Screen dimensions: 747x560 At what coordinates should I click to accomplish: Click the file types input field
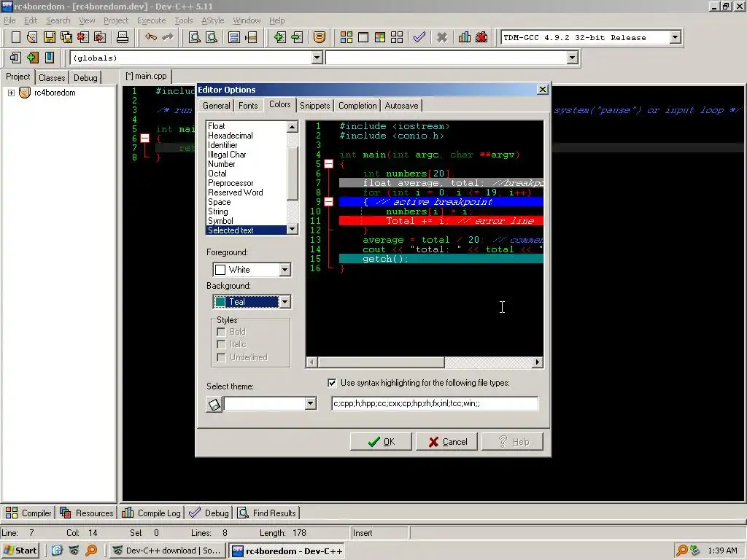(435, 403)
